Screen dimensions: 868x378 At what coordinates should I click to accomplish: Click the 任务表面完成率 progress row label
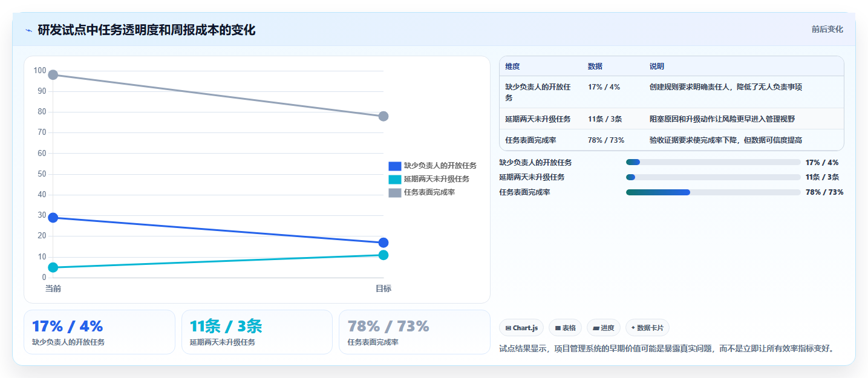pos(524,192)
